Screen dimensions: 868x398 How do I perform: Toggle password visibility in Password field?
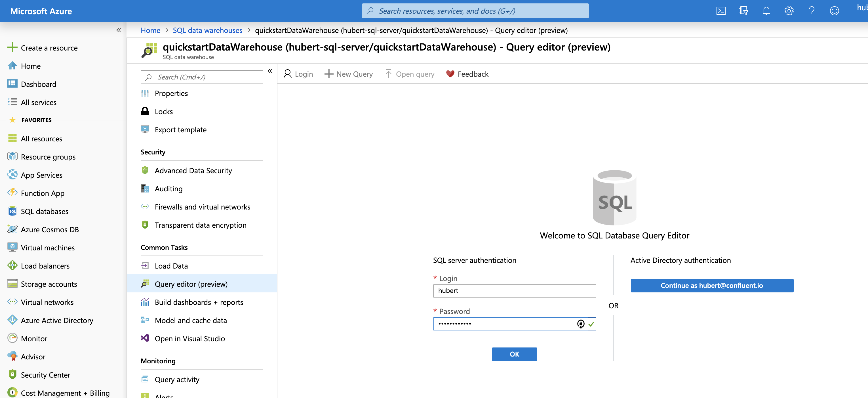point(580,324)
